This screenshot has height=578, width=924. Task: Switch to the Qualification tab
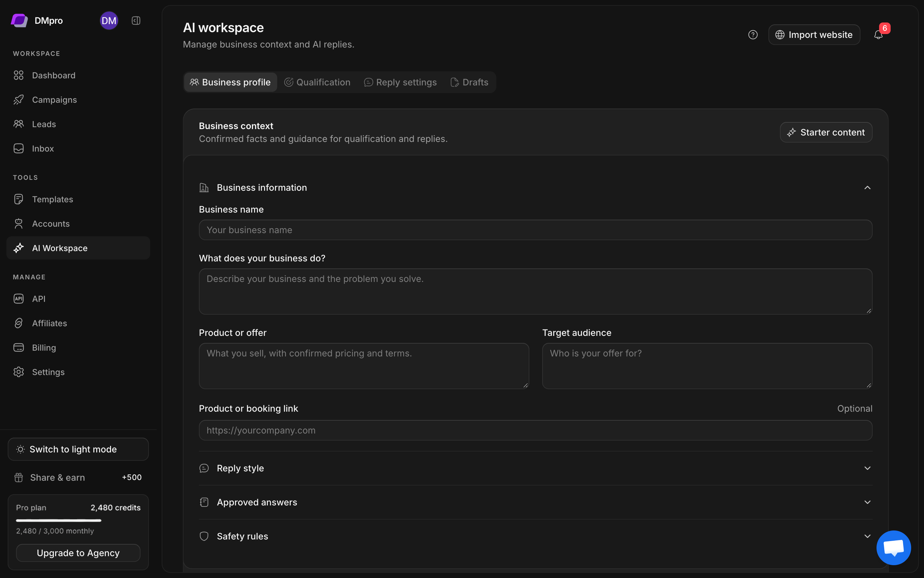click(317, 82)
